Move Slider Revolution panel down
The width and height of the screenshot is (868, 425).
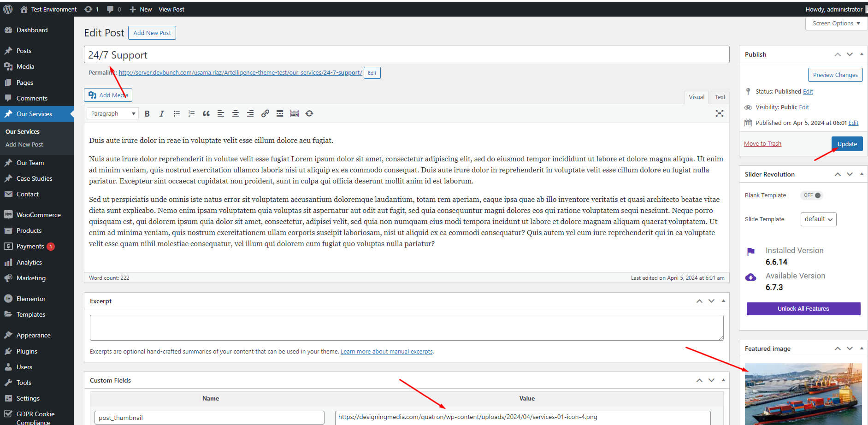[850, 174]
